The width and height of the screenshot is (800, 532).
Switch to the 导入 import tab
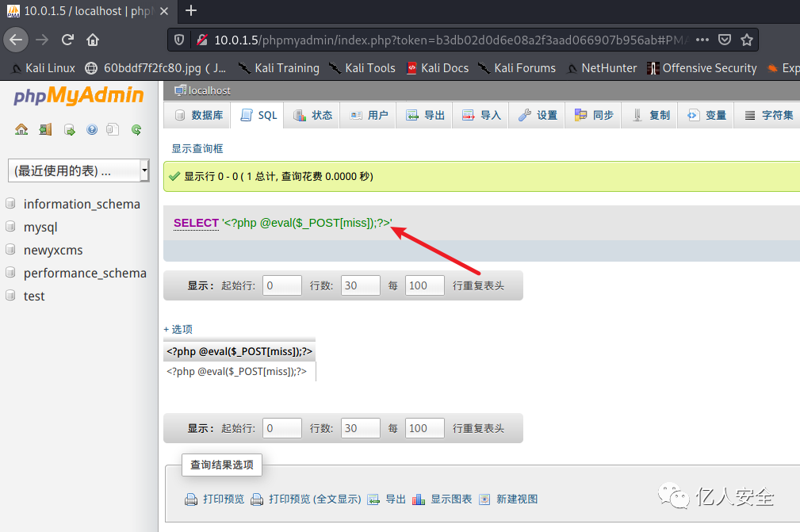481,115
